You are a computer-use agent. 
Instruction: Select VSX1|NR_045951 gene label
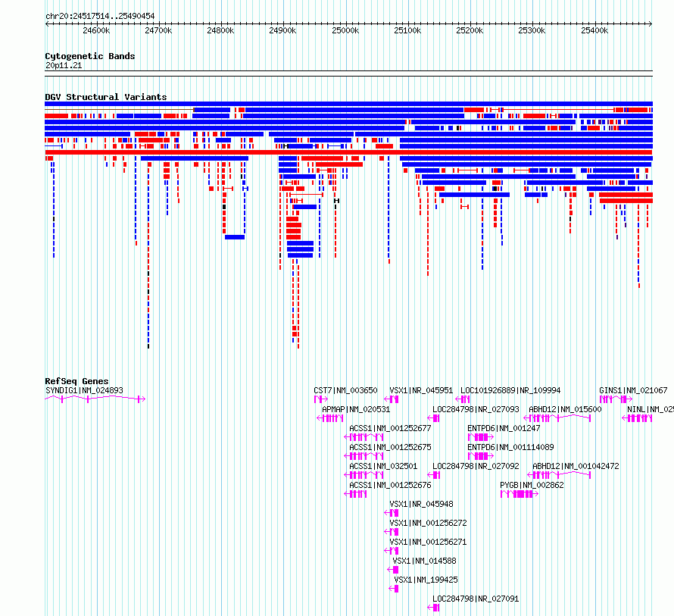(x=421, y=391)
